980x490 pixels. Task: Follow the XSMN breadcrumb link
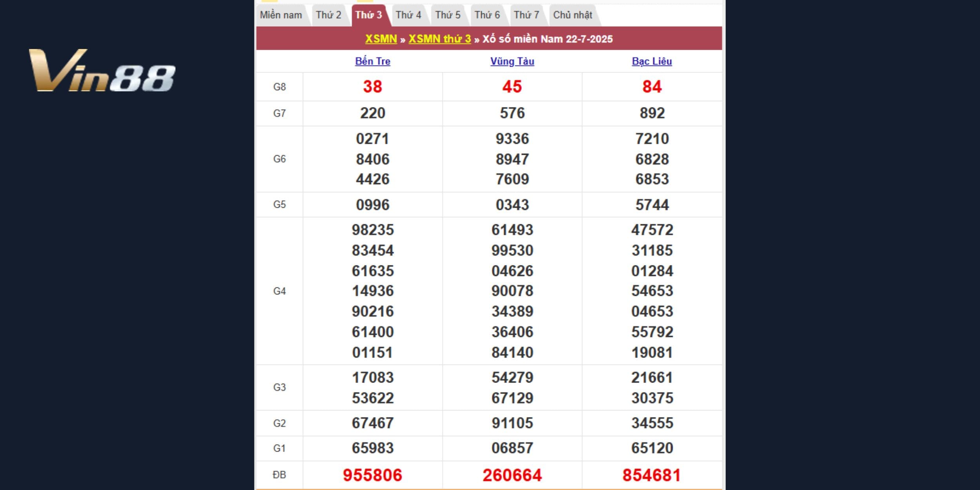coord(381,39)
